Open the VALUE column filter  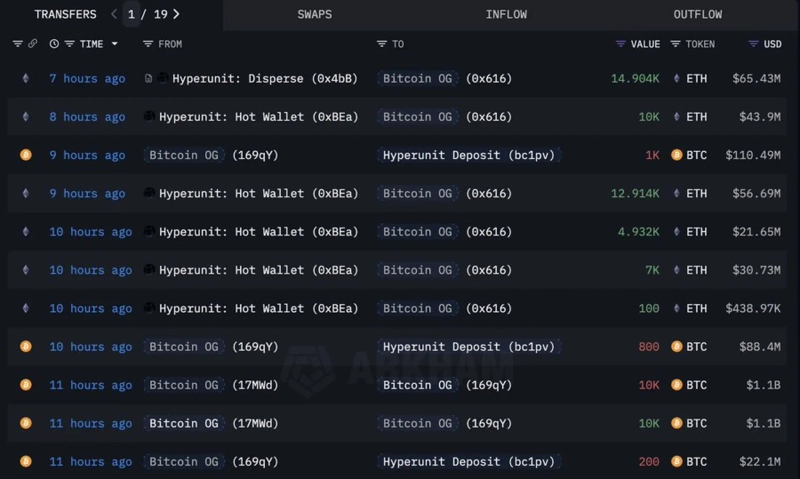pyautogui.click(x=621, y=44)
